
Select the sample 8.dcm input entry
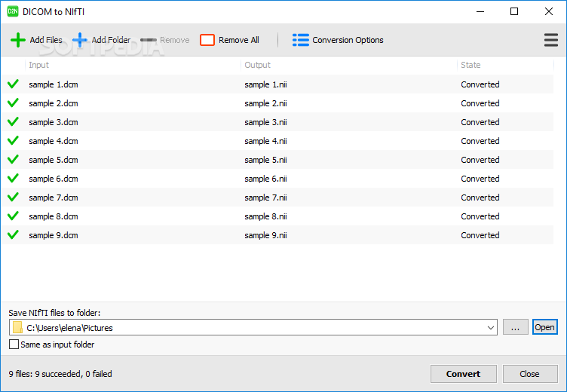[x=54, y=216]
